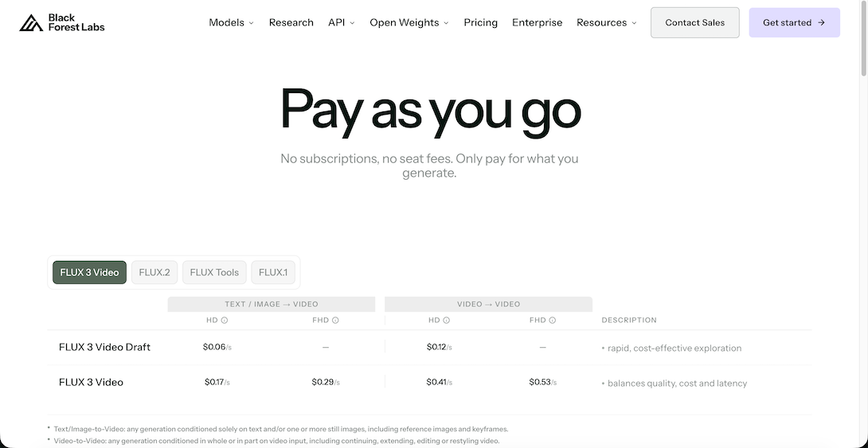868x448 pixels.
Task: Click the $0.17/s price cell
Action: coord(217,382)
